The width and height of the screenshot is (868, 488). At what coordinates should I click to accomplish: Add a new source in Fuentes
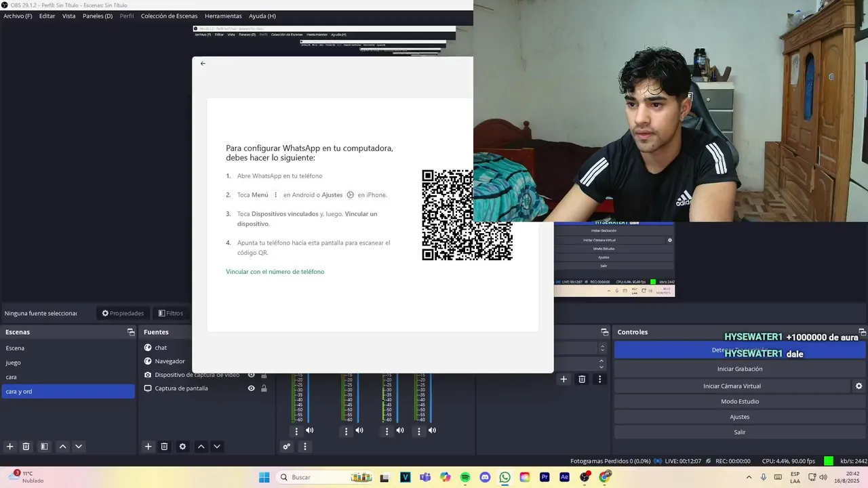coord(148,447)
